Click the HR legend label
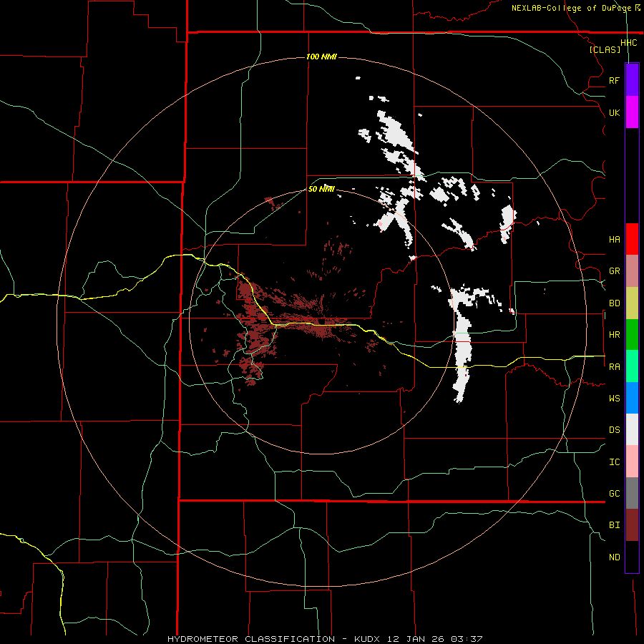The height and width of the screenshot is (644, 644). [x=614, y=335]
